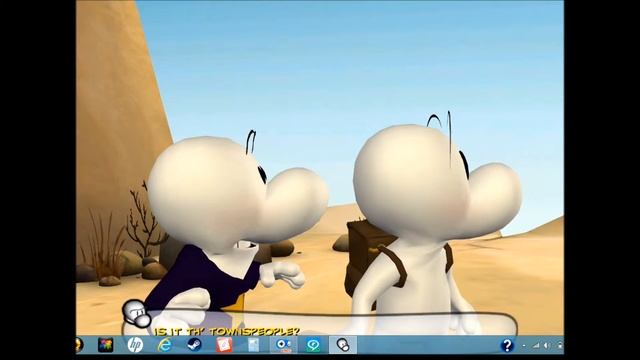Screen dimensions: 640x360
Task: Open Internet Explorer from the taskbar
Action: [164, 345]
